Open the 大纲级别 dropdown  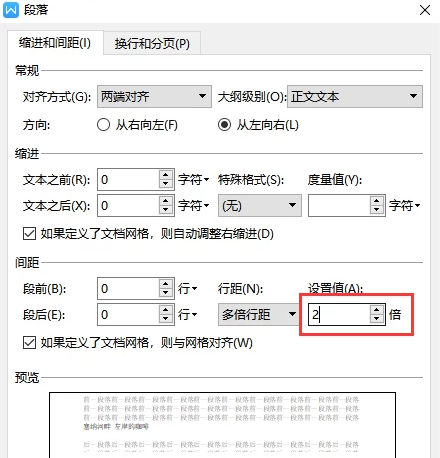(355, 97)
